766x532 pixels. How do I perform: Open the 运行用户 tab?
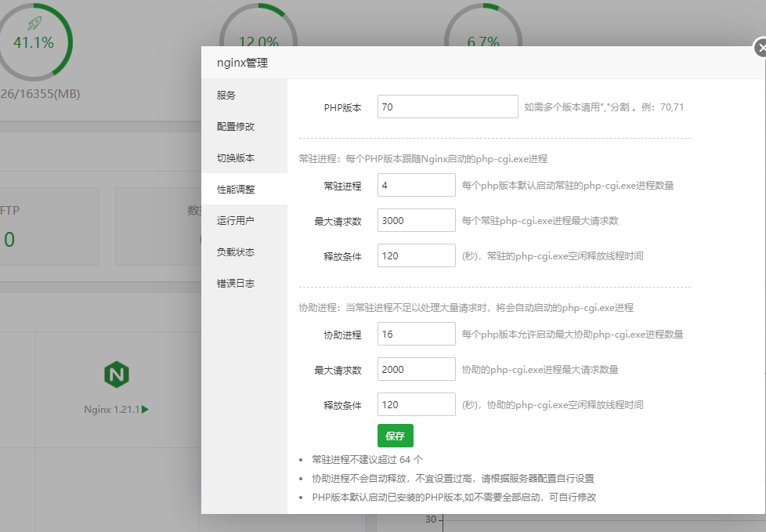pyautogui.click(x=244, y=220)
